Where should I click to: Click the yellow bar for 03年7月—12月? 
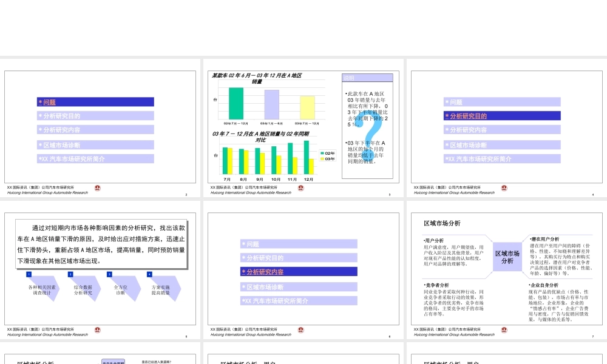pos(307,107)
